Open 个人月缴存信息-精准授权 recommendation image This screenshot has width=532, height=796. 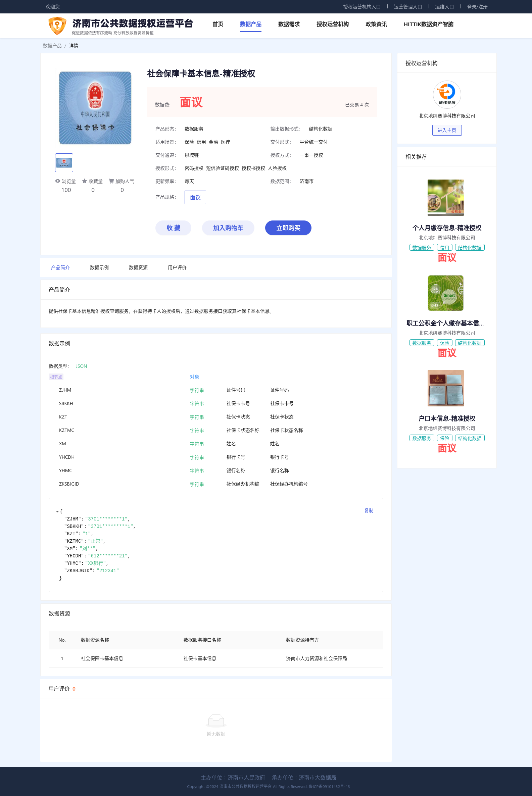445,198
